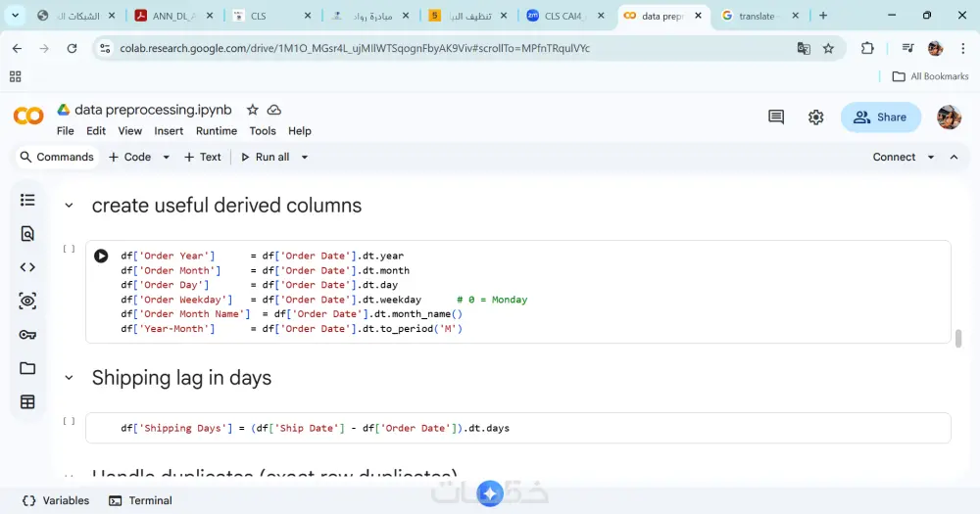
Task: Open the Code insert dropdown arrow
Action: click(x=167, y=158)
